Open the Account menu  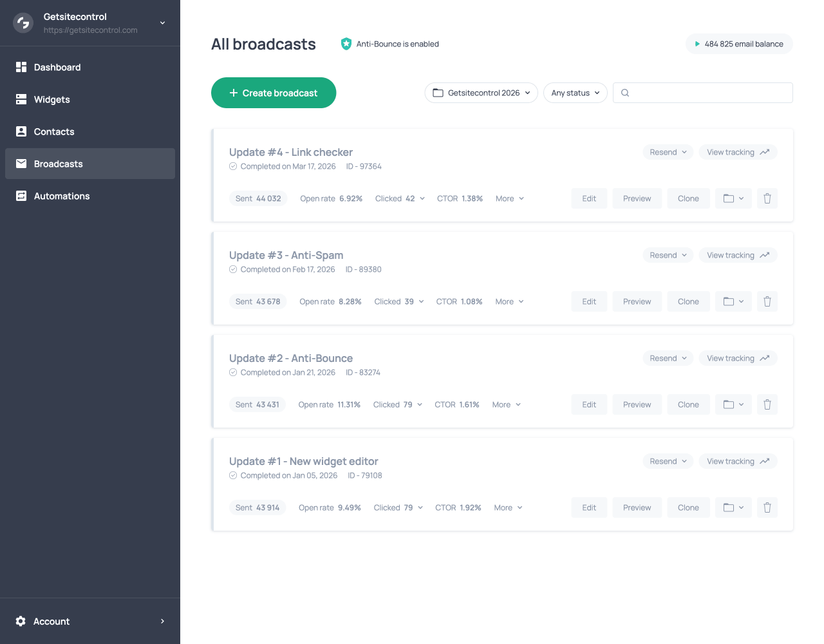coord(50,621)
